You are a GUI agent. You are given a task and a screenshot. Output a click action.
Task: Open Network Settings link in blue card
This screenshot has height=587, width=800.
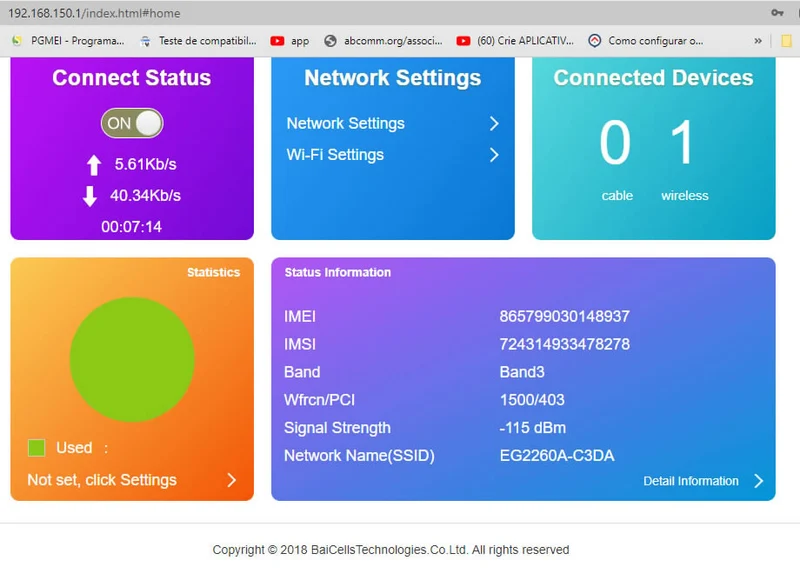coord(345,123)
